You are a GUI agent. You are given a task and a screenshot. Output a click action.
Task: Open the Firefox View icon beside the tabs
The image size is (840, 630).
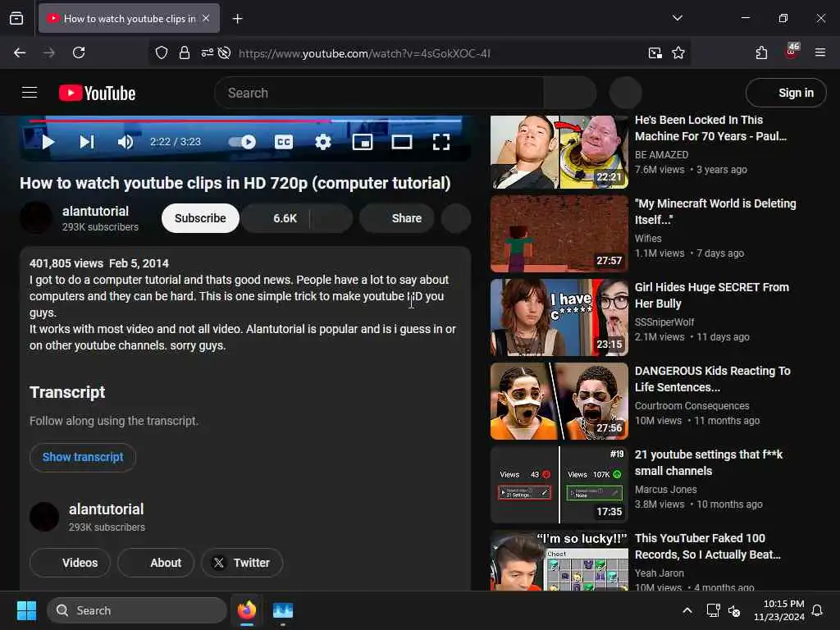(x=16, y=19)
